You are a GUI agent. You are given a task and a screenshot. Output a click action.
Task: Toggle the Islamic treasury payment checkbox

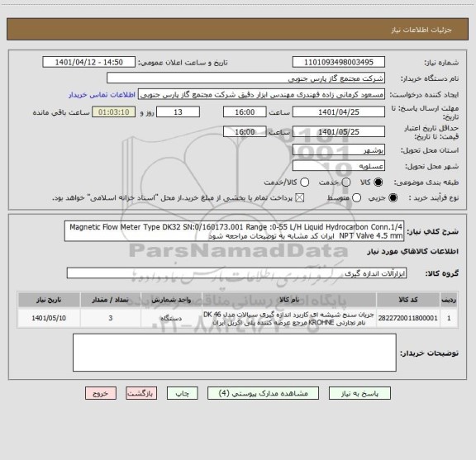(300, 198)
